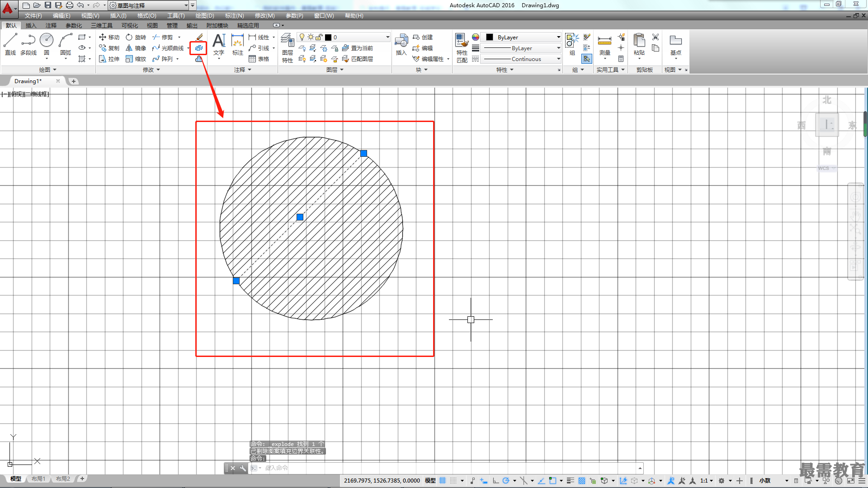Click the Insert block (插入) icon

pyautogui.click(x=401, y=44)
